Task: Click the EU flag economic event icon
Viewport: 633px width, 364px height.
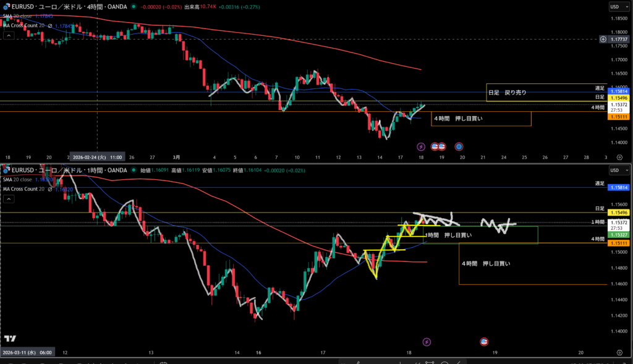Action: click(x=459, y=146)
